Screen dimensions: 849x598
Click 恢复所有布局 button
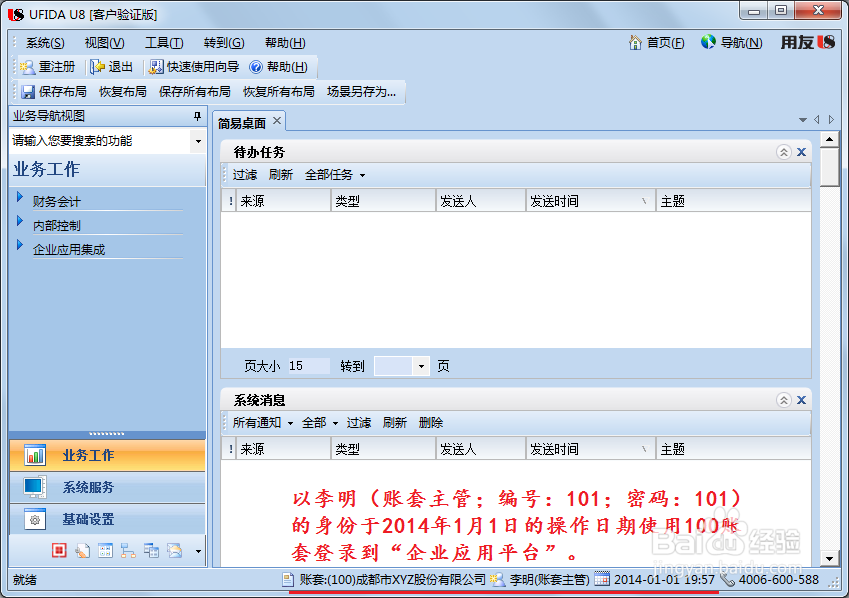click(x=279, y=92)
